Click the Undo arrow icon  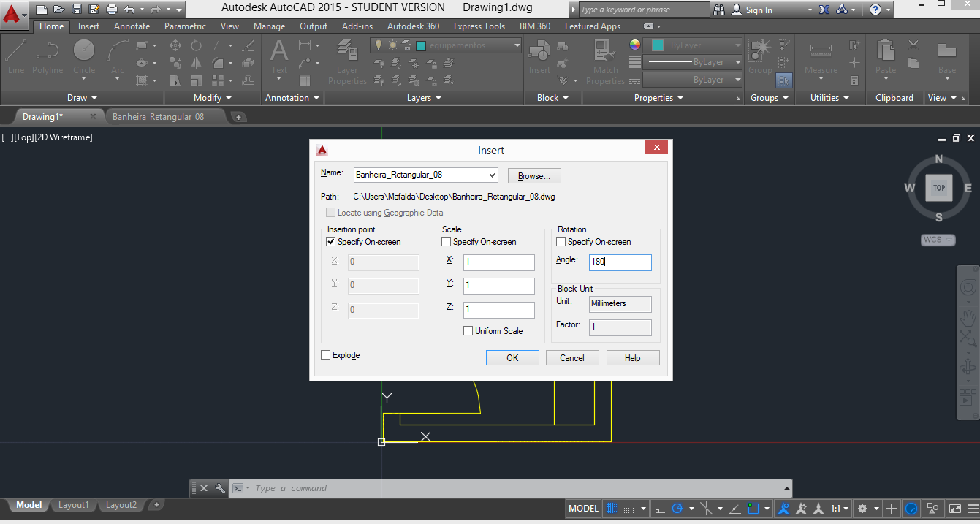pyautogui.click(x=129, y=10)
